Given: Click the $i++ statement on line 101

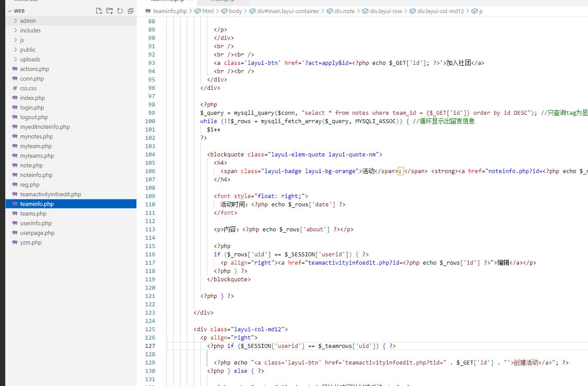Looking at the screenshot, I should (x=214, y=129).
